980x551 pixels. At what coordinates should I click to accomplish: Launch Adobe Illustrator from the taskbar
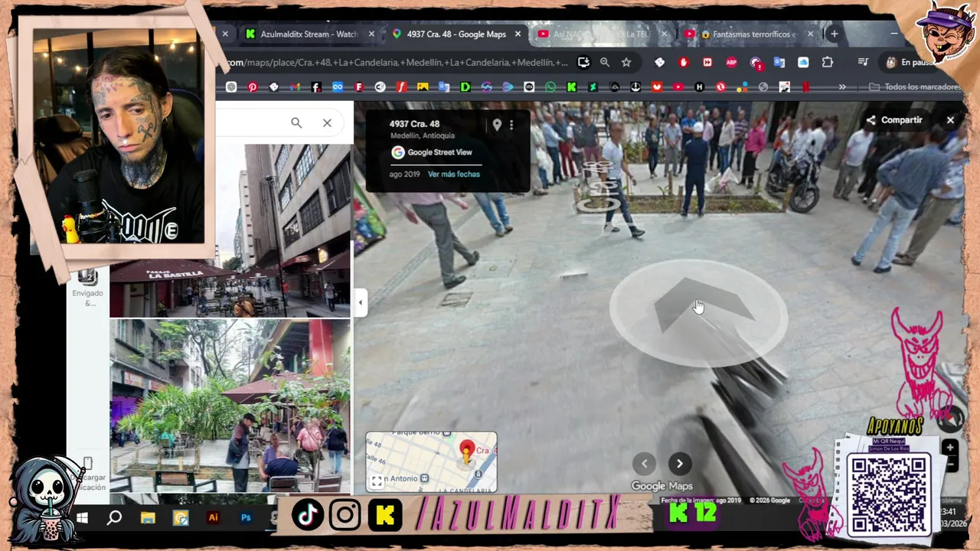[214, 518]
